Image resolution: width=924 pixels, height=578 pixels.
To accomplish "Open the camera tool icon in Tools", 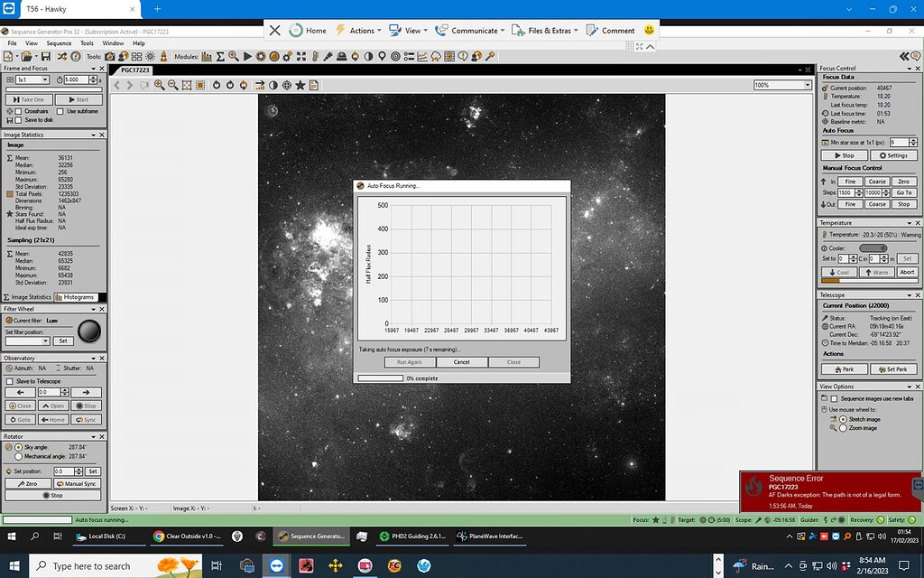I will pyautogui.click(x=110, y=57).
